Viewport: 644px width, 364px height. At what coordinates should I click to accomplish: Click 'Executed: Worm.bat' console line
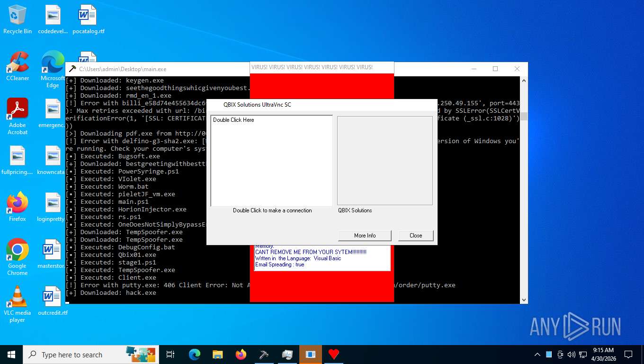point(107,187)
